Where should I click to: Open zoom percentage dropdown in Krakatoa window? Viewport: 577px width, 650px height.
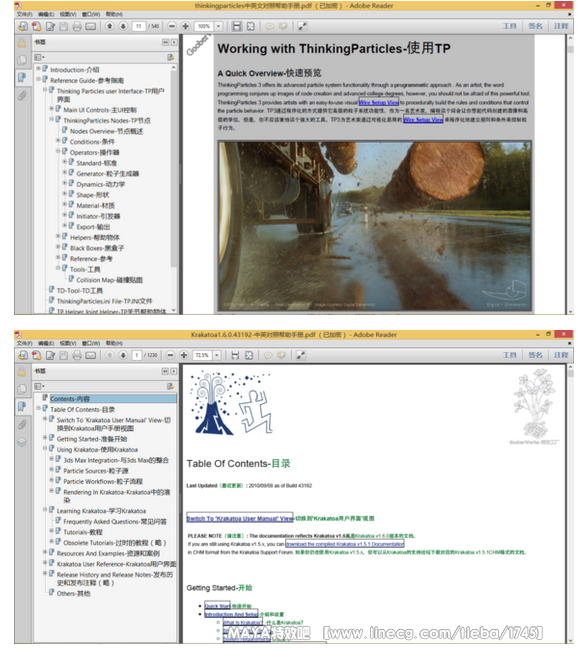click(x=217, y=355)
